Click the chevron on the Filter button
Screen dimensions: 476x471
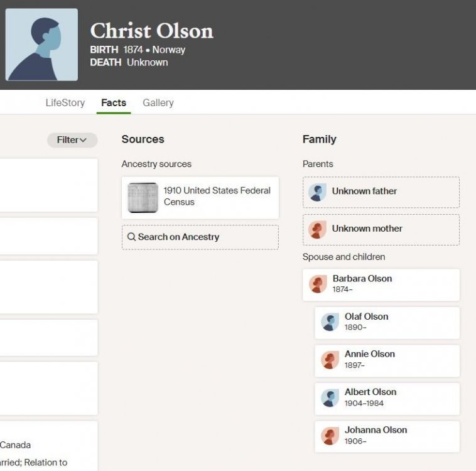pyautogui.click(x=83, y=140)
